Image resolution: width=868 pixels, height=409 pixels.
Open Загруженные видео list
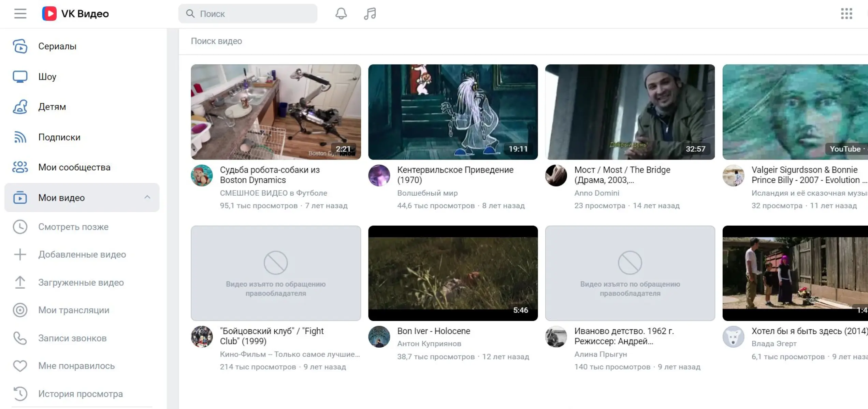(81, 283)
